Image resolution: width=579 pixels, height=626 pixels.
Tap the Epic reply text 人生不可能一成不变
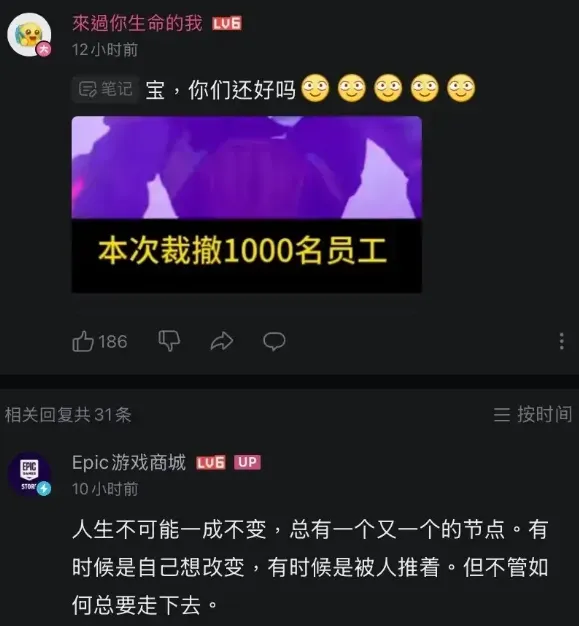click(310, 567)
